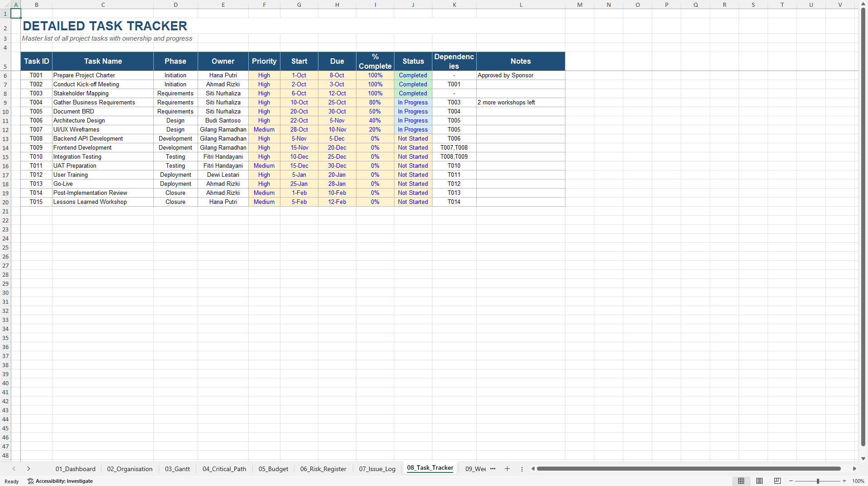Switch to Page Break Preview icon

(778, 481)
